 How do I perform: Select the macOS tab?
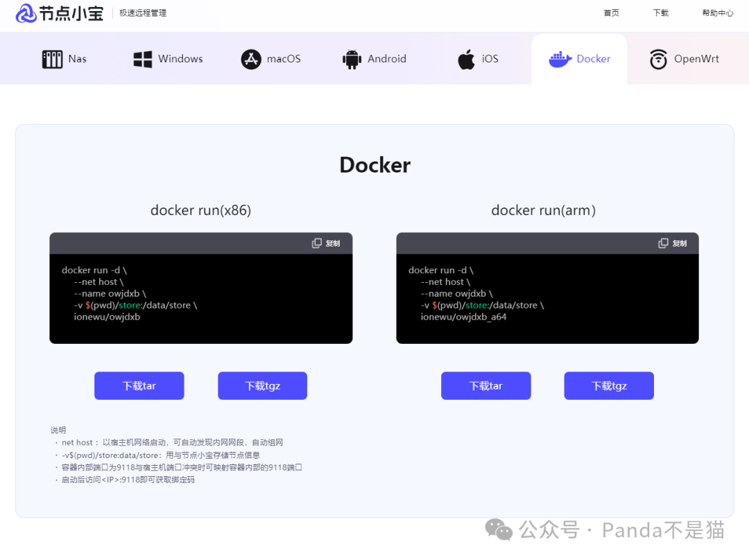pos(271,59)
